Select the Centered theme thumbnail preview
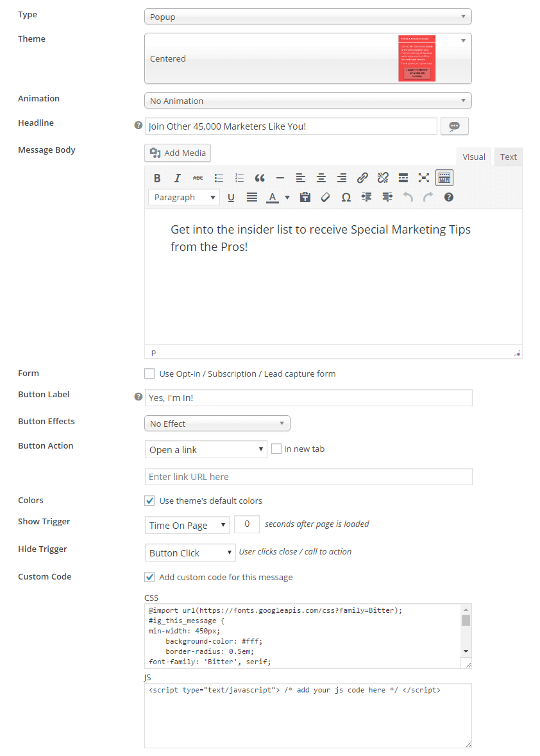 [x=417, y=58]
